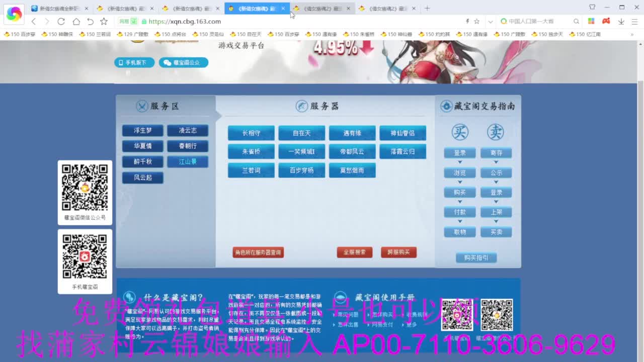Expand the search engine dropdown near the address bar
Image resolution: width=644 pixels, height=362 pixels.
491,22
